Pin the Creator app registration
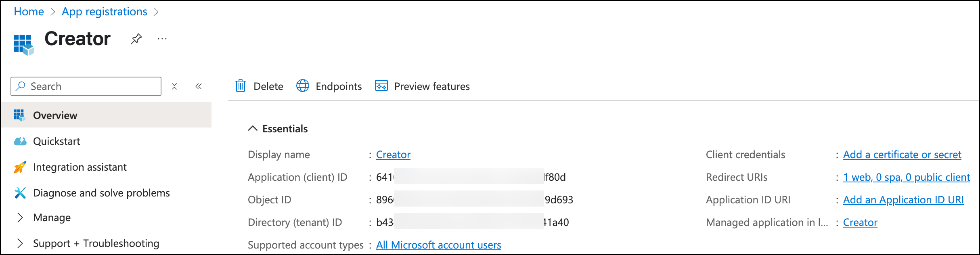Image resolution: width=980 pixels, height=255 pixels. point(136,39)
